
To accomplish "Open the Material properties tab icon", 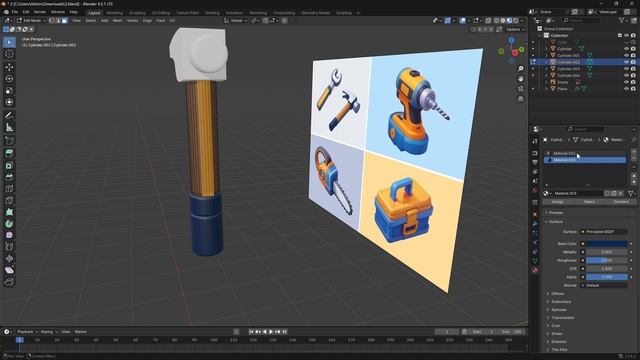I will 535,270.
